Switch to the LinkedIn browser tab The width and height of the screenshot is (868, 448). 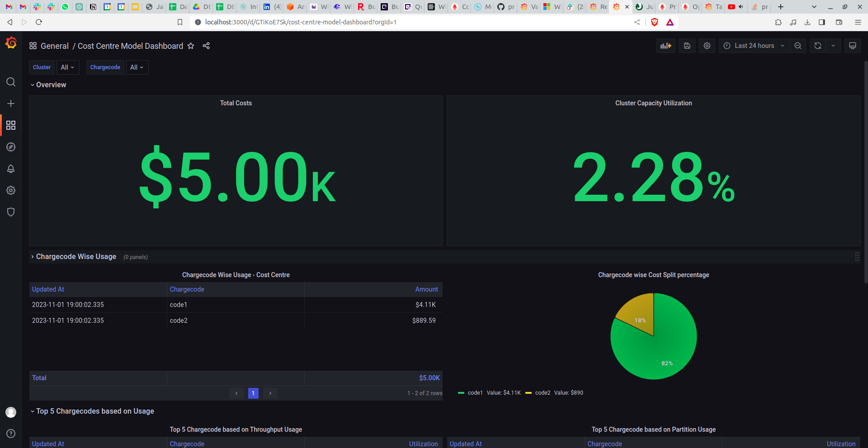272,7
